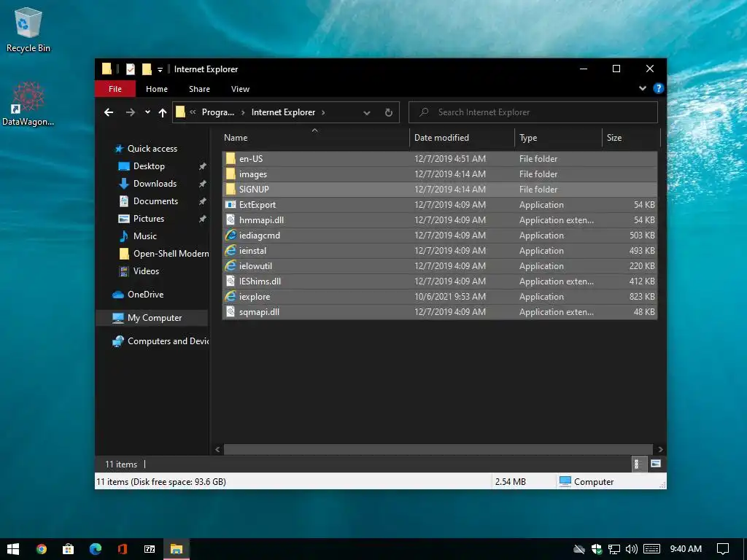
Task: Click the horizontal scrollbar in file list
Action: click(x=438, y=449)
